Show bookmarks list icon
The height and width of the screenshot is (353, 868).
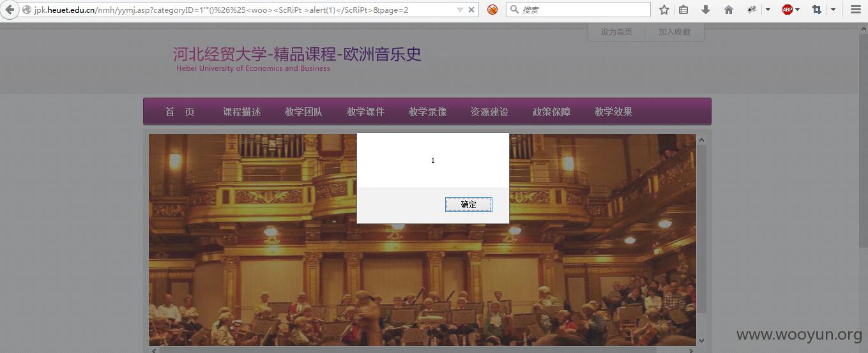click(683, 10)
